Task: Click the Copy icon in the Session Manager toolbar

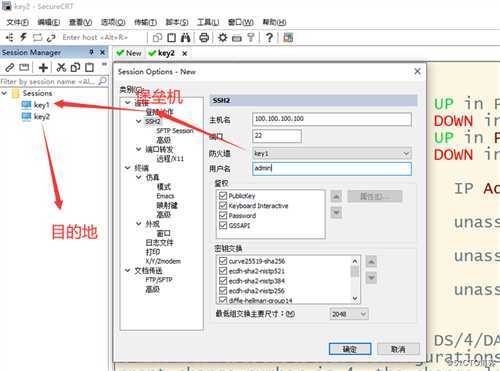Action: (75, 67)
